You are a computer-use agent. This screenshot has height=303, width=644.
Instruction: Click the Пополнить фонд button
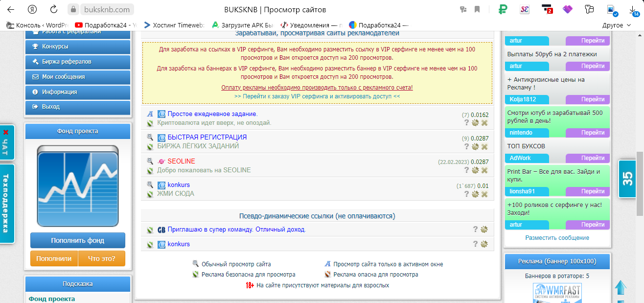[x=78, y=240]
